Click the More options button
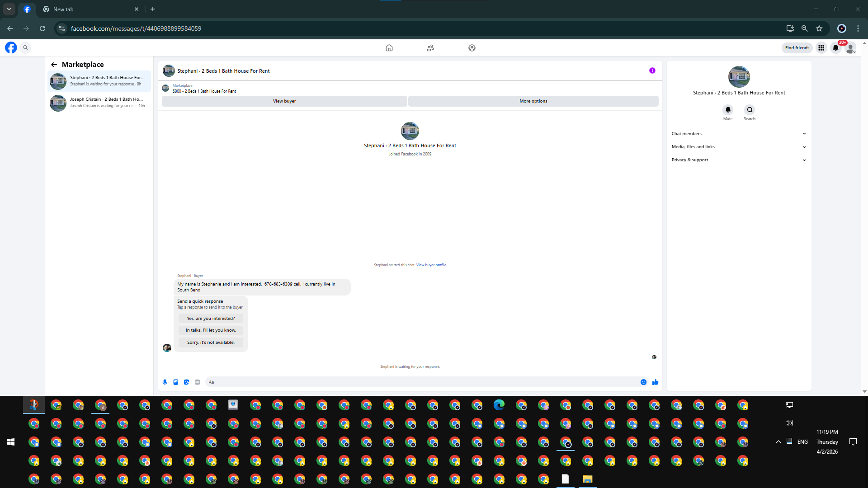This screenshot has width=868, height=488. [533, 101]
